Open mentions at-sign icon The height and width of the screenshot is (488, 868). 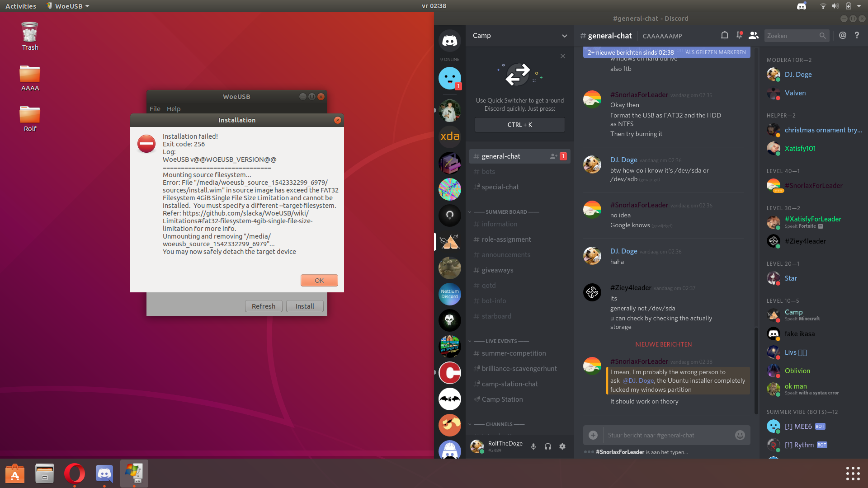click(843, 35)
